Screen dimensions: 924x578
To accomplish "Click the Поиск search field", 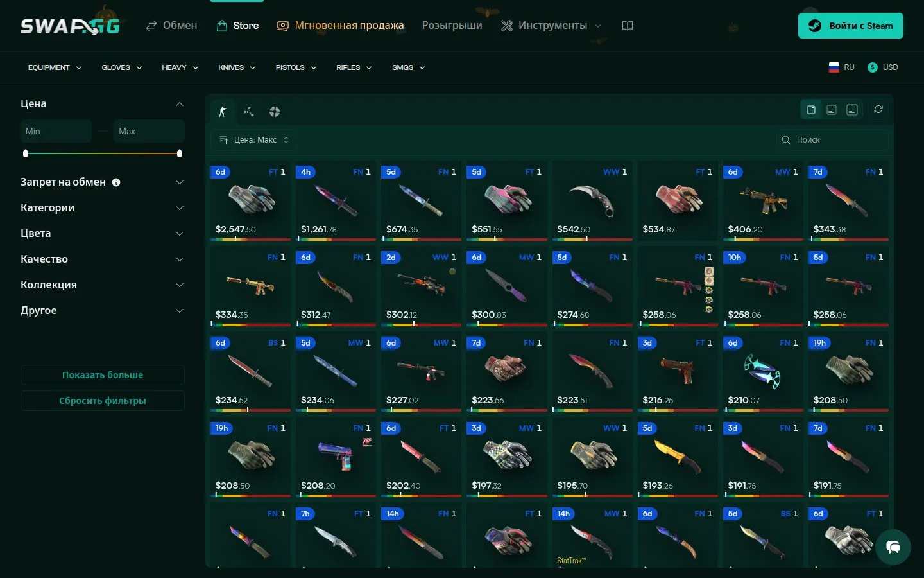I will point(832,140).
